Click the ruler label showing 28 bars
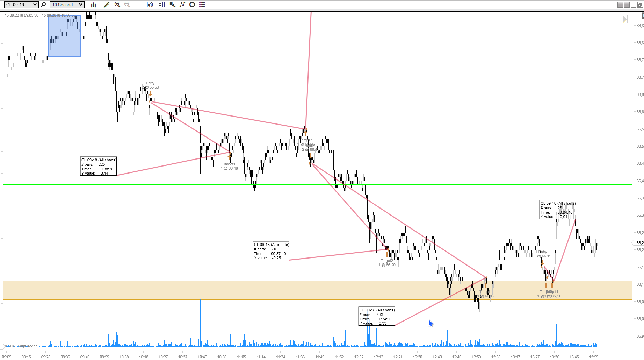This screenshot has width=644, height=360. (557, 210)
